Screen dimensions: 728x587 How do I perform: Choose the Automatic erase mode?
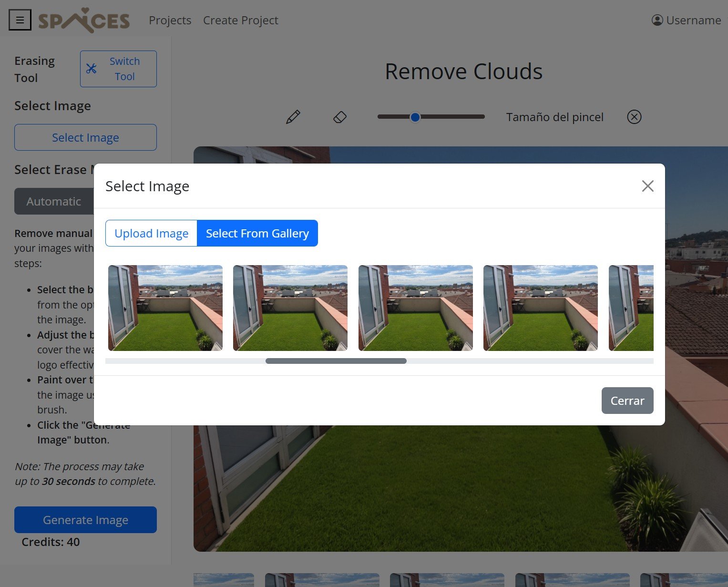[54, 201]
